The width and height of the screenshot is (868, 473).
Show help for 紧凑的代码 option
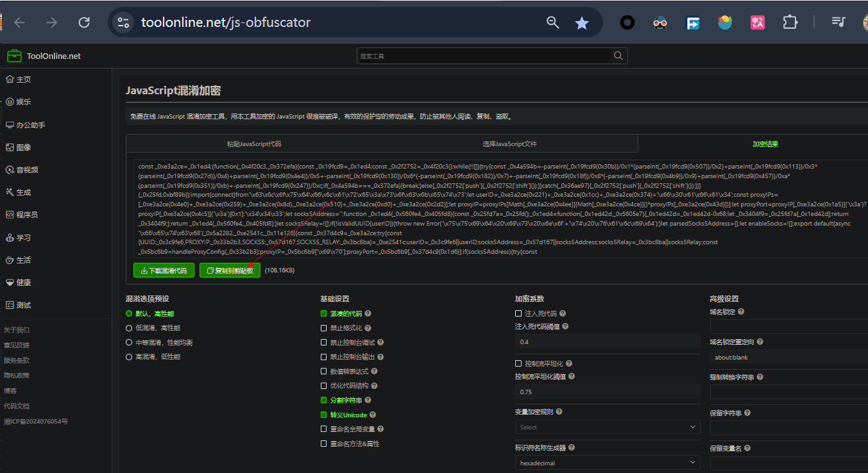[x=368, y=314]
